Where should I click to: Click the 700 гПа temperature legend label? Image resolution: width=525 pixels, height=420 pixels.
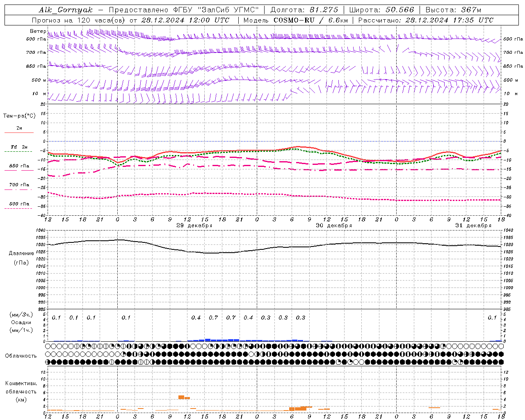click(x=19, y=185)
